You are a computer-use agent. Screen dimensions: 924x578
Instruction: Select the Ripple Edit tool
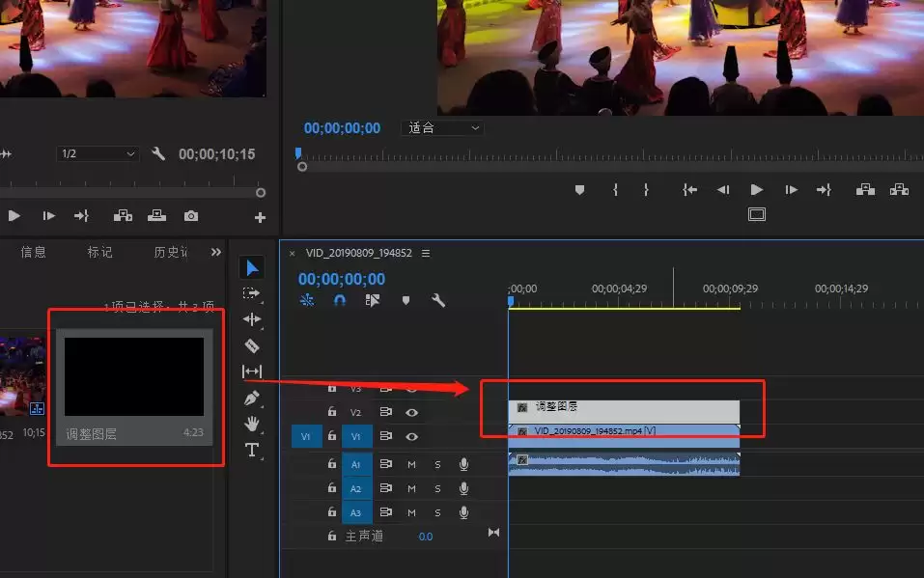point(252,319)
